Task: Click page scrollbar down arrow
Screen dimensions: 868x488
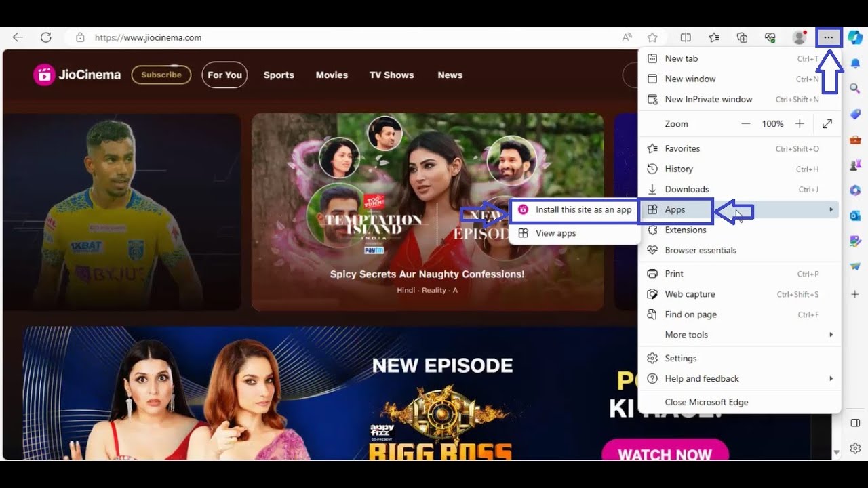Action: point(836,451)
